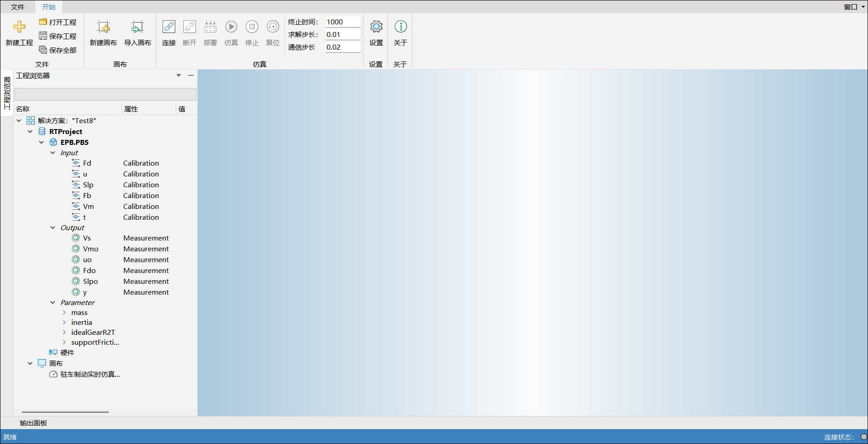Save the project with 保存工程
This screenshot has width=868, height=444.
(x=58, y=36)
